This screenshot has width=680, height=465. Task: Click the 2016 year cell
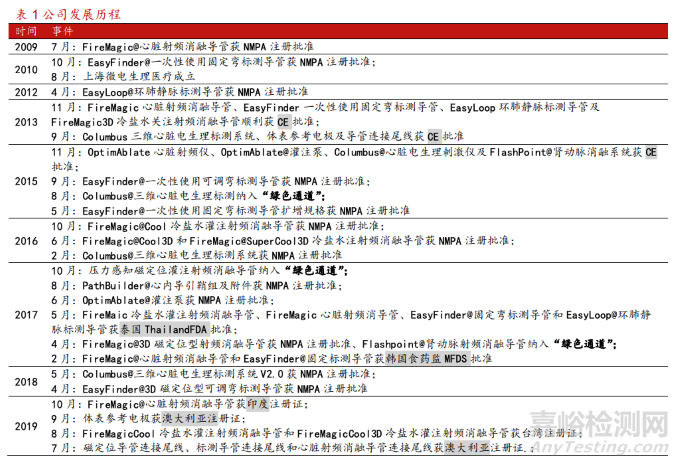[x=24, y=241]
